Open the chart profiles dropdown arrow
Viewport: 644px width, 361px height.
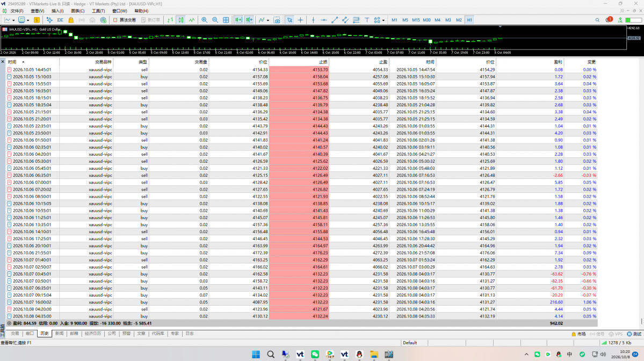(28, 20)
